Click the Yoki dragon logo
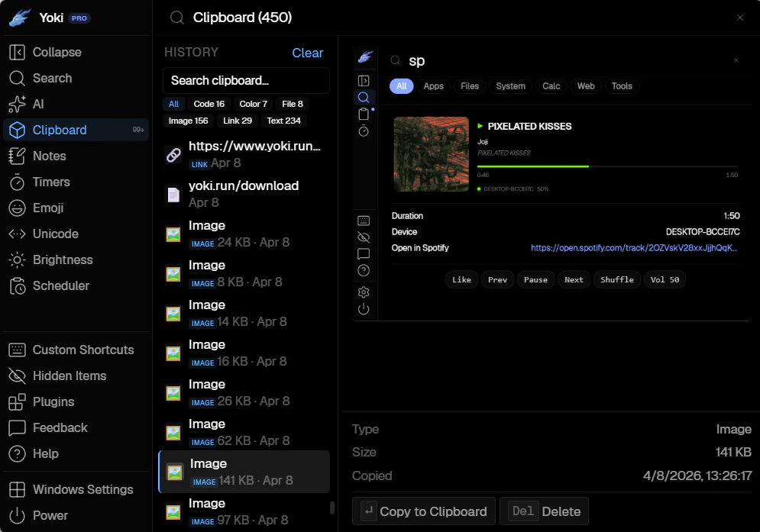 pos(21,18)
